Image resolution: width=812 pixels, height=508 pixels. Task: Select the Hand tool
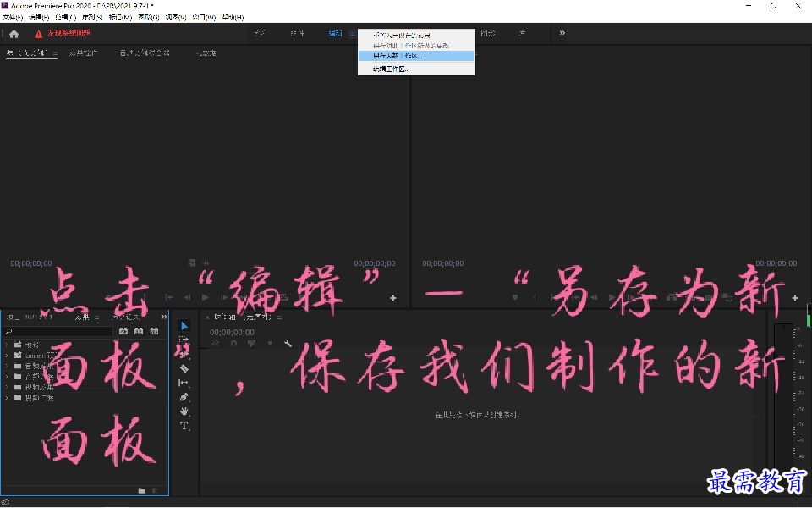pyautogui.click(x=184, y=411)
